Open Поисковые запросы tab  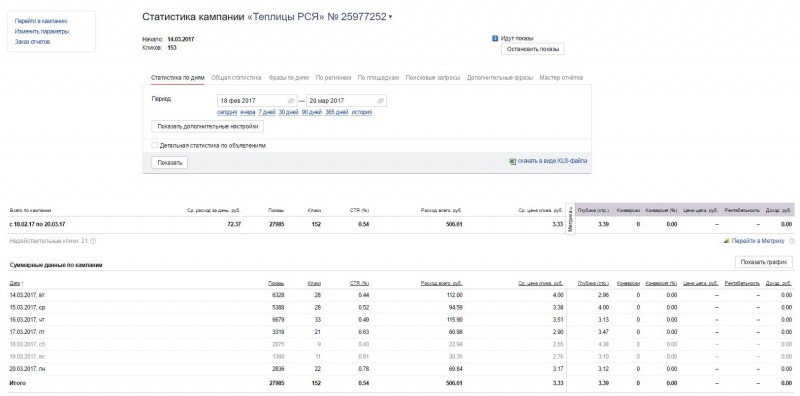coord(433,78)
